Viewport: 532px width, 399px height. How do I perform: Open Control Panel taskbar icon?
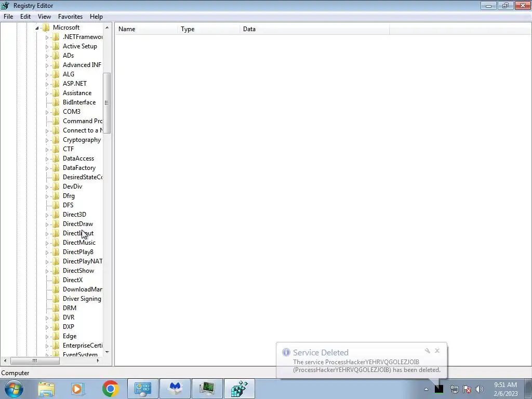[x=143, y=389]
